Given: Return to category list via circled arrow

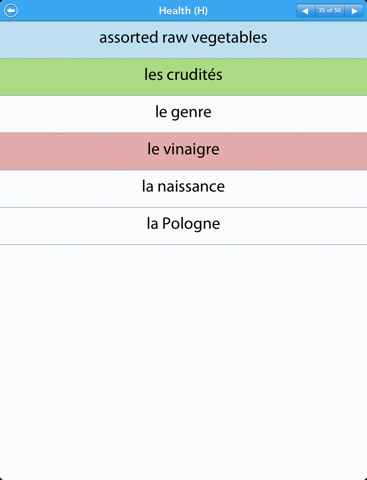Looking at the screenshot, I should [11, 11].
